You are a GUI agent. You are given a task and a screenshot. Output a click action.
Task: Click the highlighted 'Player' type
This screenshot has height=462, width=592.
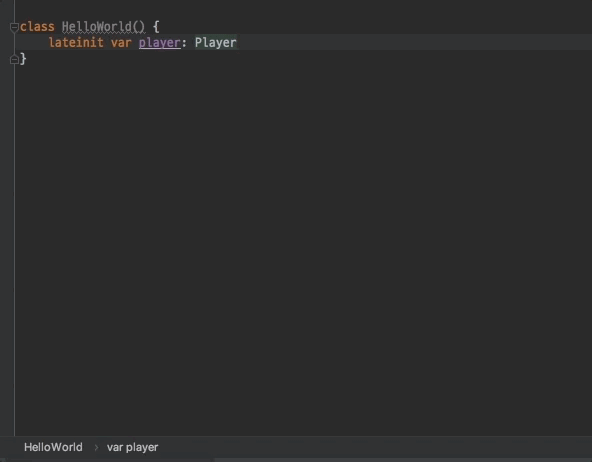point(216,43)
